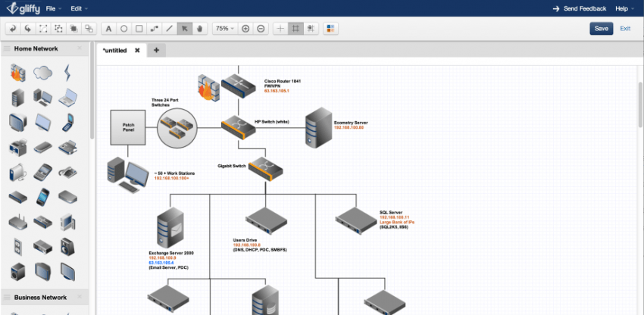Add a new document tab with plus
Viewport: 644px width, 315px height.
click(157, 51)
